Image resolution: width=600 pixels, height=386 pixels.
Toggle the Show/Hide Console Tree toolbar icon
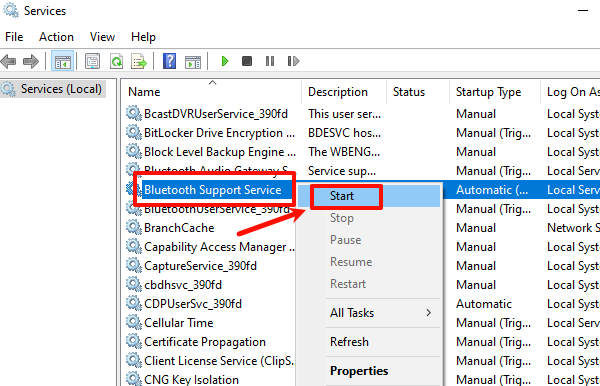pyautogui.click(x=62, y=61)
